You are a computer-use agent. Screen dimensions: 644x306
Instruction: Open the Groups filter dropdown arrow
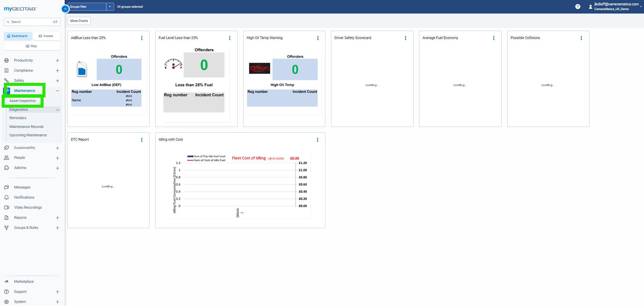pyautogui.click(x=110, y=7)
